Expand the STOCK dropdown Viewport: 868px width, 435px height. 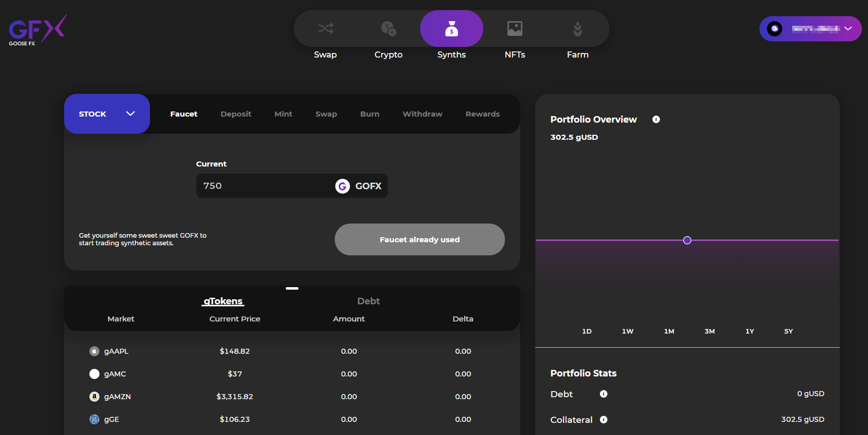point(107,114)
